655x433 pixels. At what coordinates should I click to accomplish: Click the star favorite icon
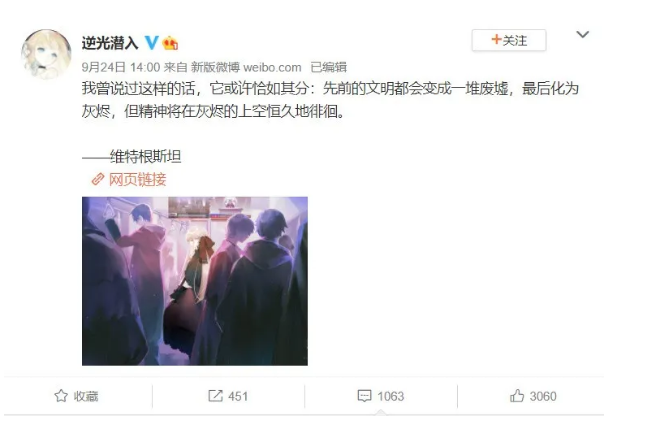pyautogui.click(x=61, y=396)
